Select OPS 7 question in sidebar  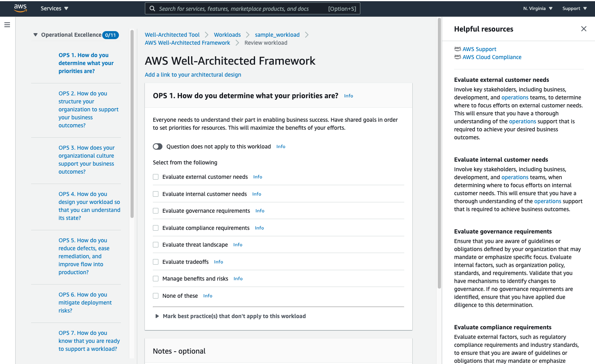pos(89,341)
